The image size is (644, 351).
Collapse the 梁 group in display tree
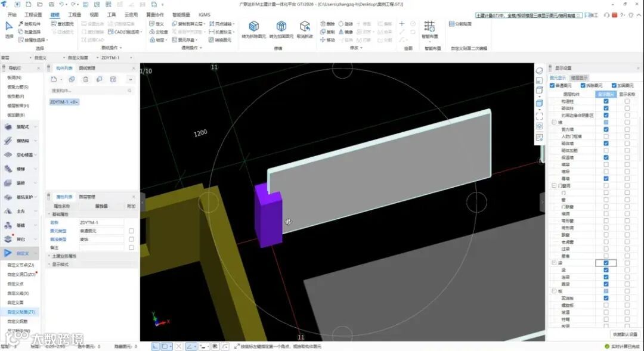553,263
